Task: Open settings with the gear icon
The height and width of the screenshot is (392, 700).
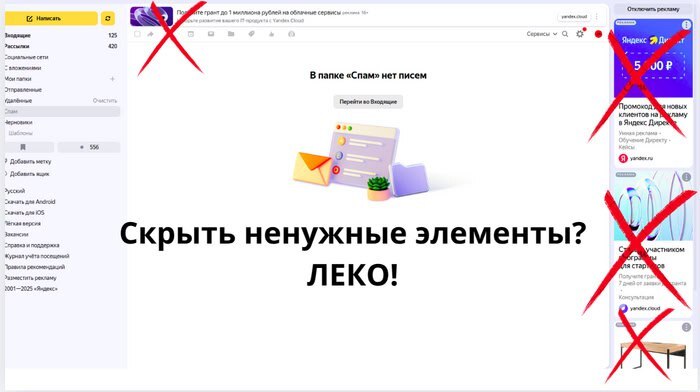Action: pos(579,34)
